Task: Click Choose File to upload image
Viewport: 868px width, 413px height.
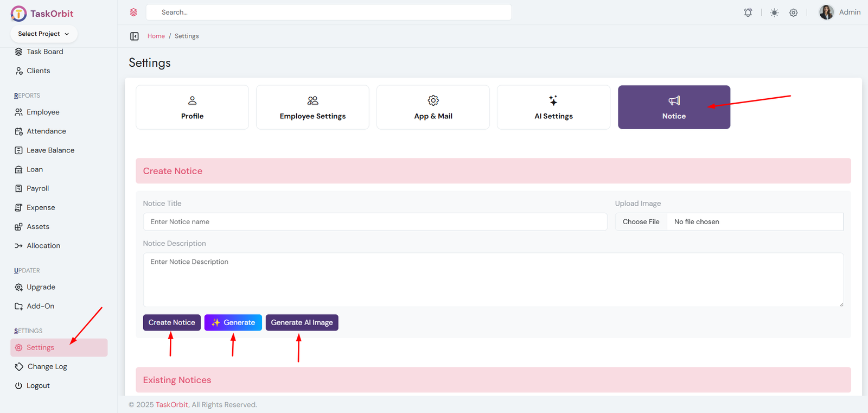Action: (x=641, y=222)
